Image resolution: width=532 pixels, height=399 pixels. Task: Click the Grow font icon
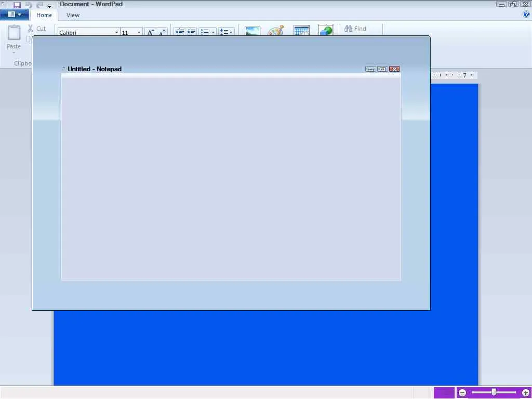[x=150, y=32]
